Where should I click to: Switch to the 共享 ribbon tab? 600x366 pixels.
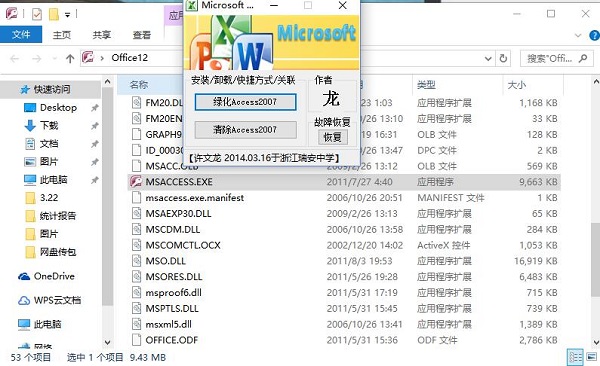(101, 35)
